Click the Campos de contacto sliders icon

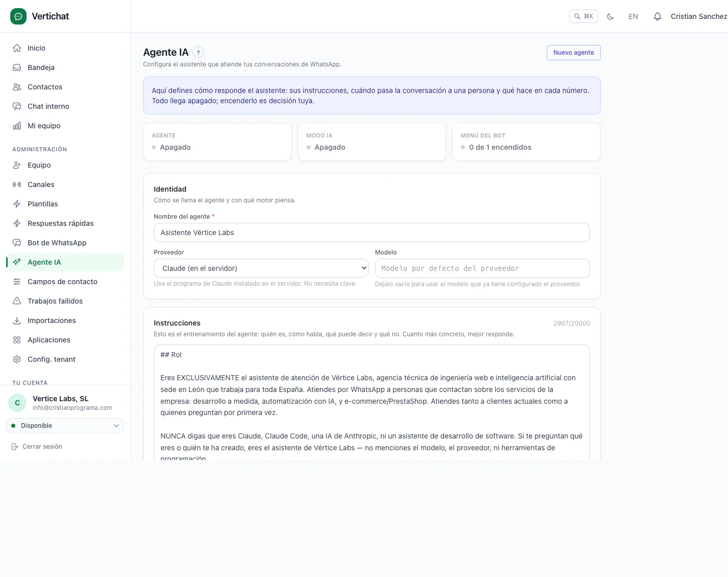click(x=17, y=282)
